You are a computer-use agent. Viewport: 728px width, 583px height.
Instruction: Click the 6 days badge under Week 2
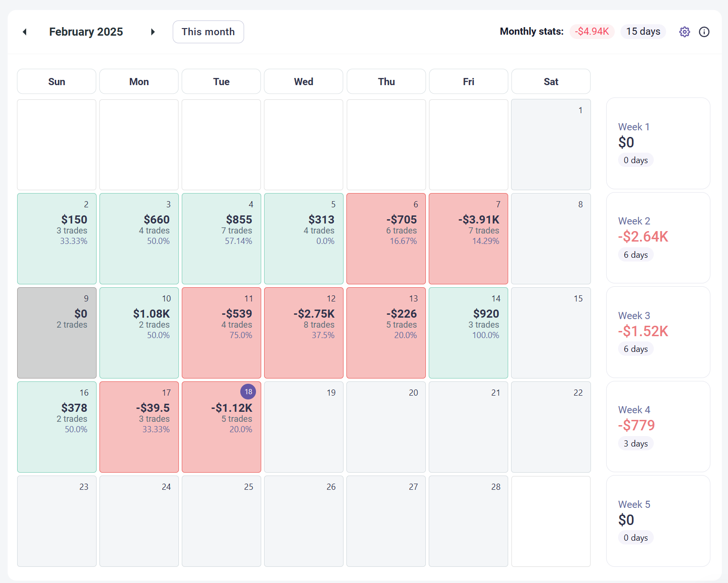636,254
